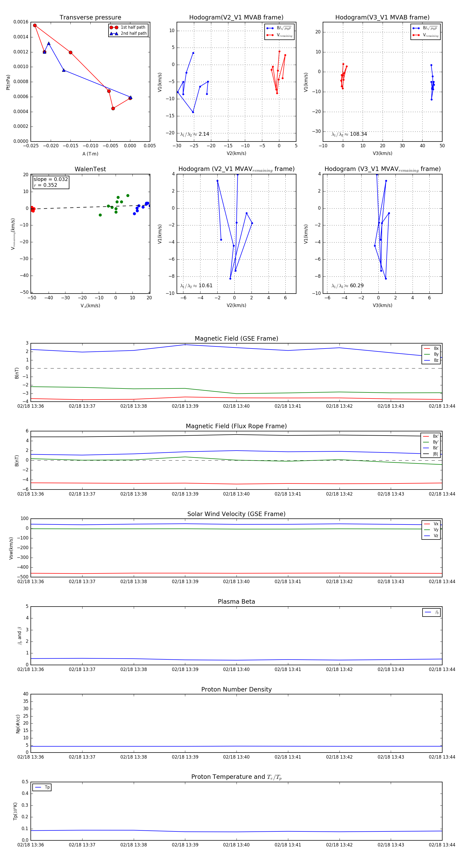The image size is (473, 868).
Task: Click the lowest blue point in V2_V1 MVAB hodogram
Action: point(193,112)
